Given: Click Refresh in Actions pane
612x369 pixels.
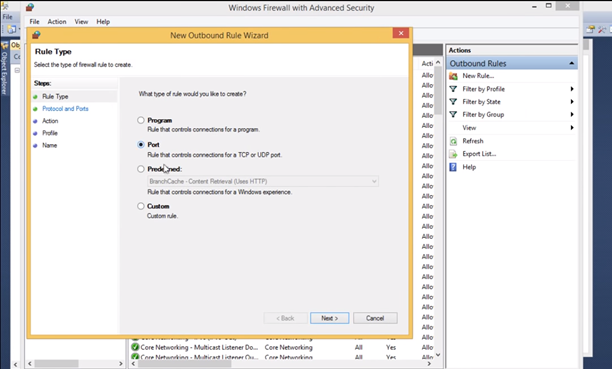Looking at the screenshot, I should tap(473, 141).
